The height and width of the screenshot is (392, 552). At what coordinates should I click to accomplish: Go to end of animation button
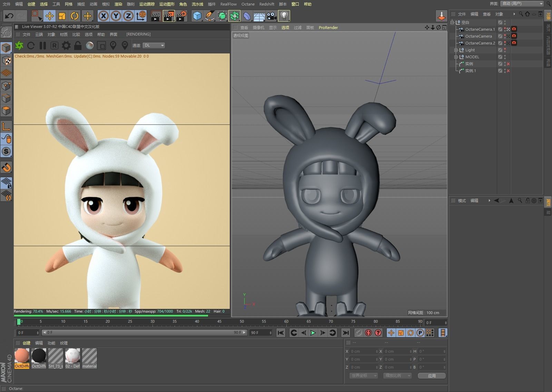pyautogui.click(x=345, y=333)
